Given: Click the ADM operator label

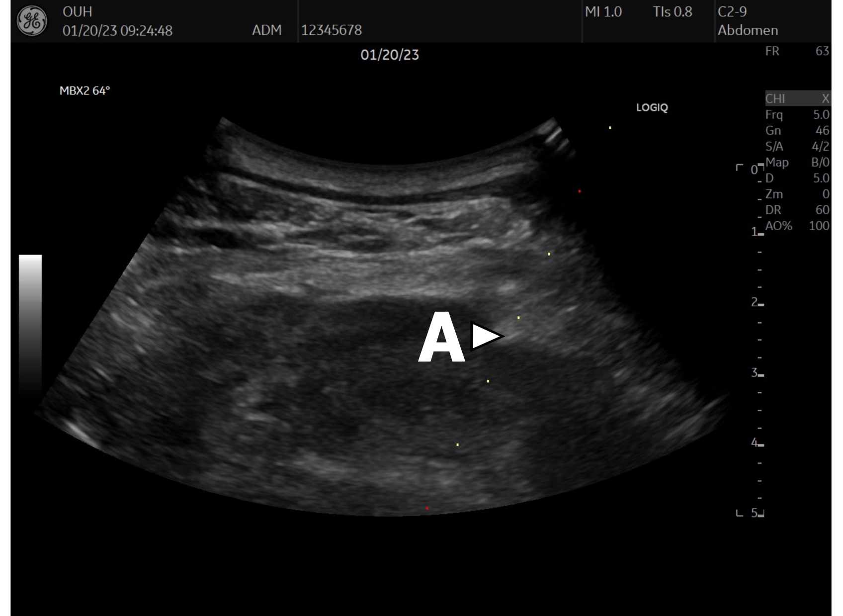Looking at the screenshot, I should click(267, 30).
